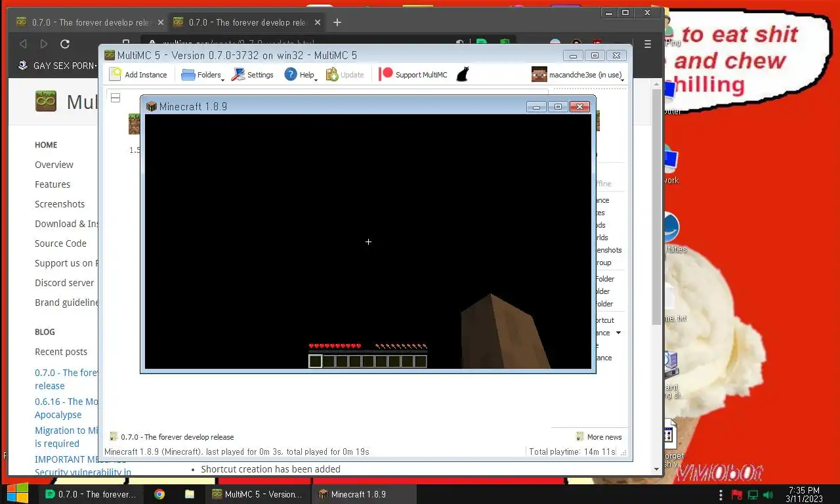Screen dimensions: 840x504
Task: Select the grass block instance icon
Action: point(134,124)
